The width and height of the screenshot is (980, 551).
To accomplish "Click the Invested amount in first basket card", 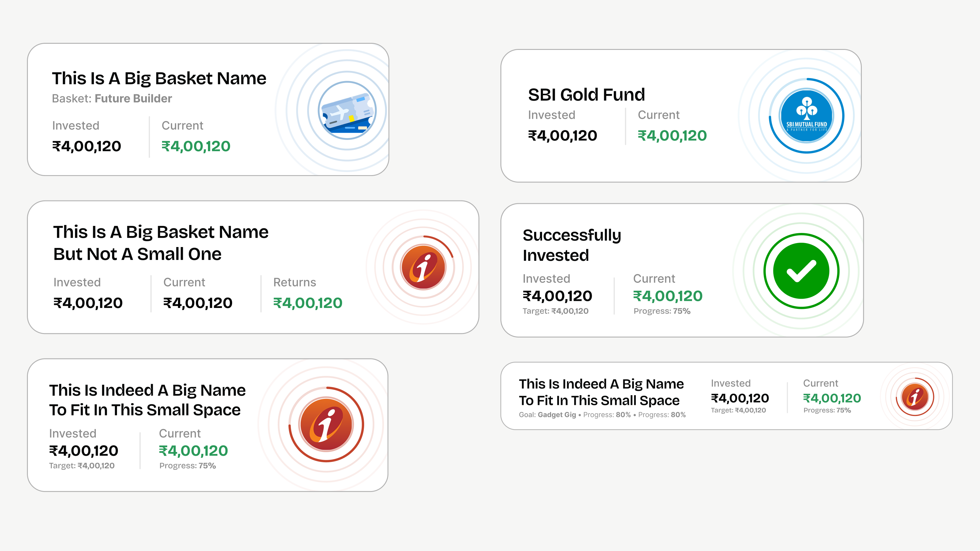I will click(x=86, y=146).
